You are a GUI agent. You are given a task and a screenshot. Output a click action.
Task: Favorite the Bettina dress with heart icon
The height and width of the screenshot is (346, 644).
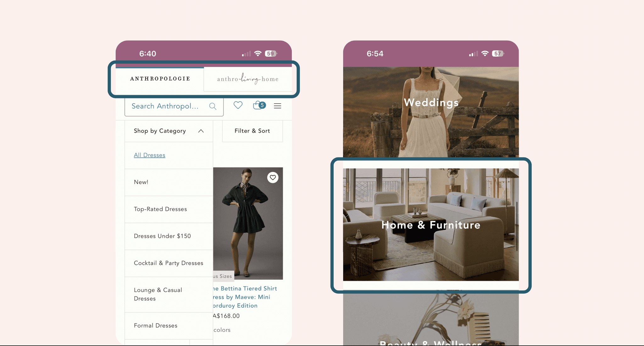(x=273, y=178)
